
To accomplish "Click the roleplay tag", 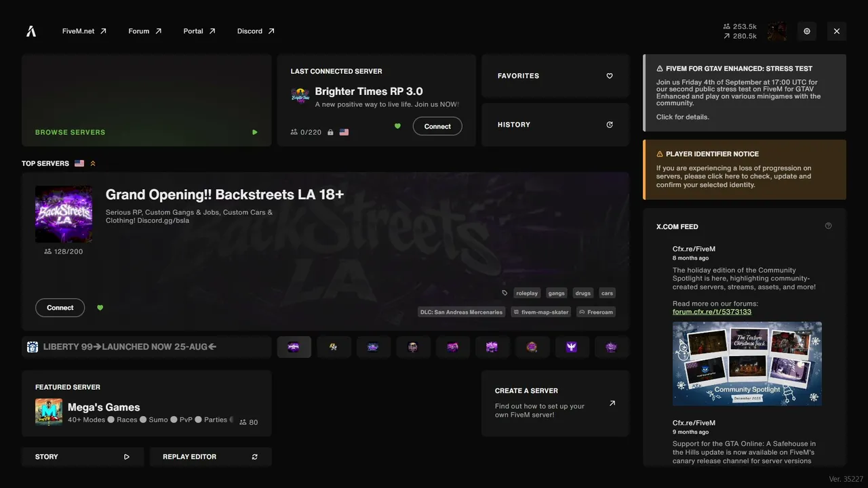I will click(x=527, y=293).
